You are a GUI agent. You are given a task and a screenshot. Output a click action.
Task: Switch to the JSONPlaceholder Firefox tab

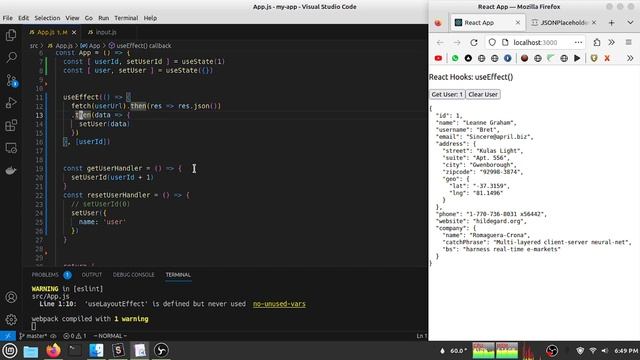pos(563,23)
